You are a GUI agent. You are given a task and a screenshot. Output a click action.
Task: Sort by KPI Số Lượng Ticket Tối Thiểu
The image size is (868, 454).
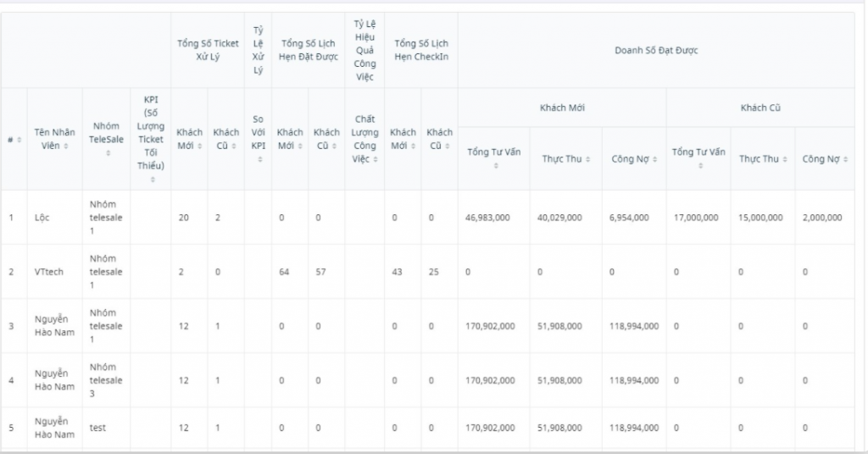152,180
